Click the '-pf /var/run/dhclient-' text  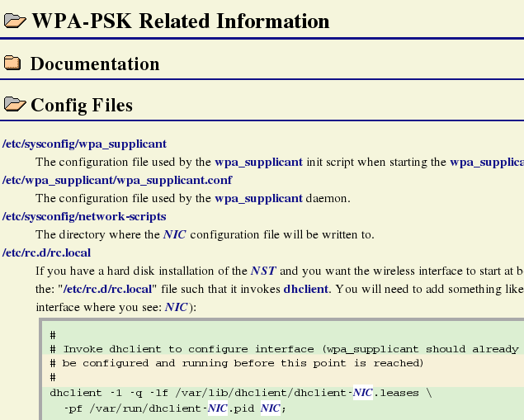point(135,408)
